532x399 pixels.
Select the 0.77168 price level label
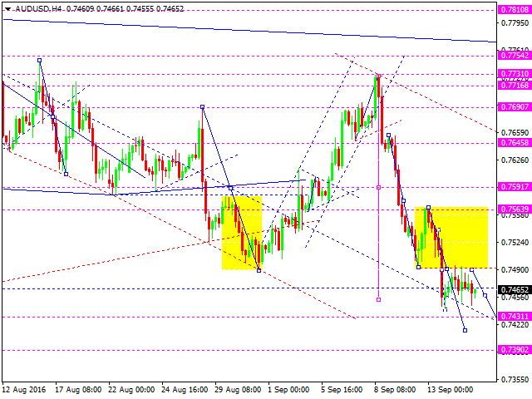(515, 85)
